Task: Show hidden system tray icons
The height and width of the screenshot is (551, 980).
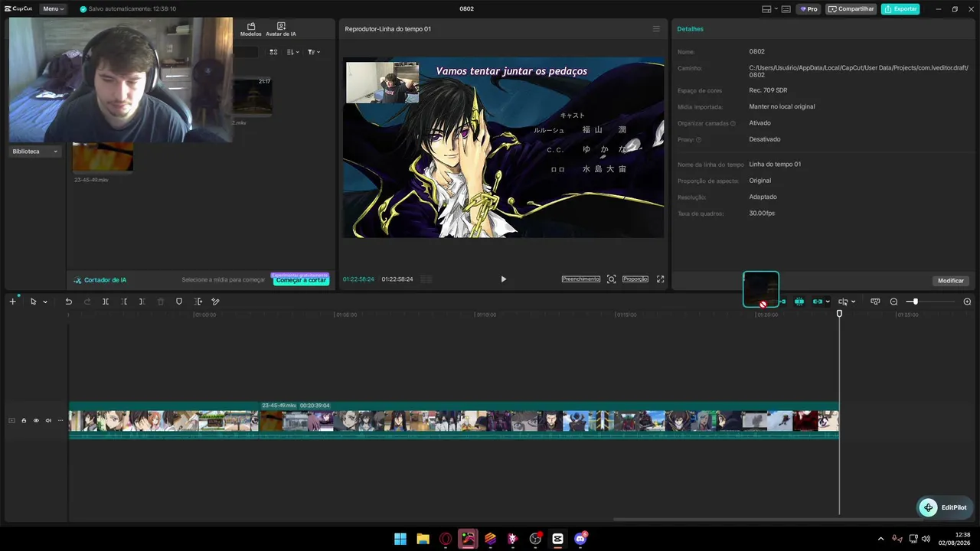Action: [880, 539]
